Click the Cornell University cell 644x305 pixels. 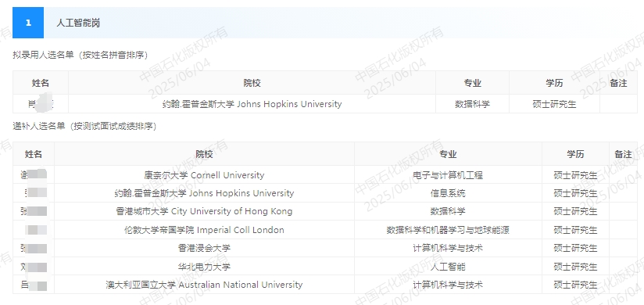pyautogui.click(x=204, y=175)
